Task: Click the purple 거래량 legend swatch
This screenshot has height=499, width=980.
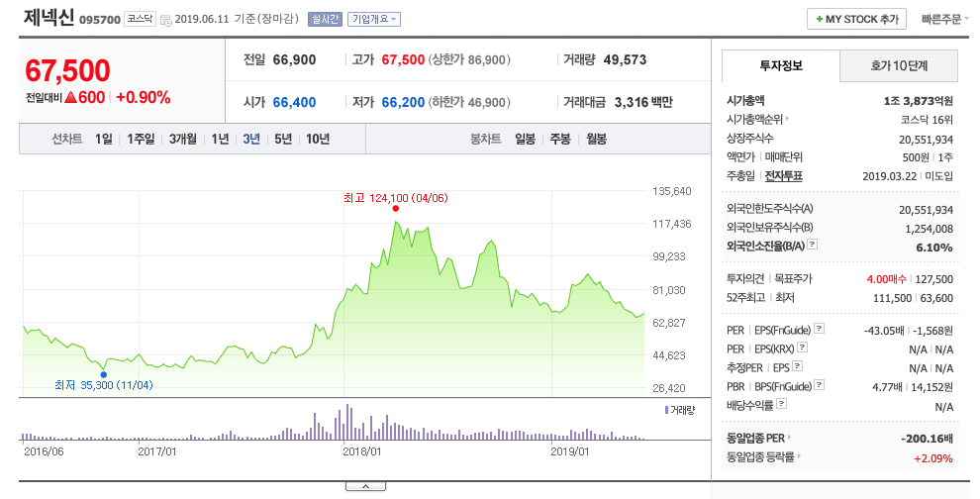Action: pyautogui.click(x=667, y=410)
